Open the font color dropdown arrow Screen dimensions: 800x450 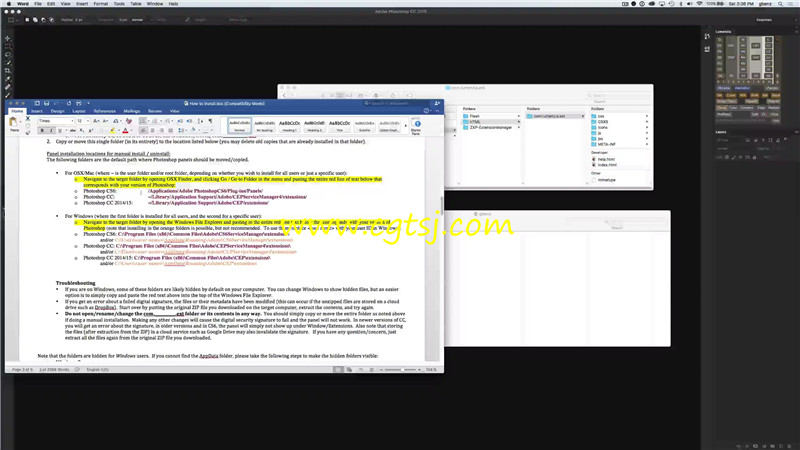click(x=132, y=131)
